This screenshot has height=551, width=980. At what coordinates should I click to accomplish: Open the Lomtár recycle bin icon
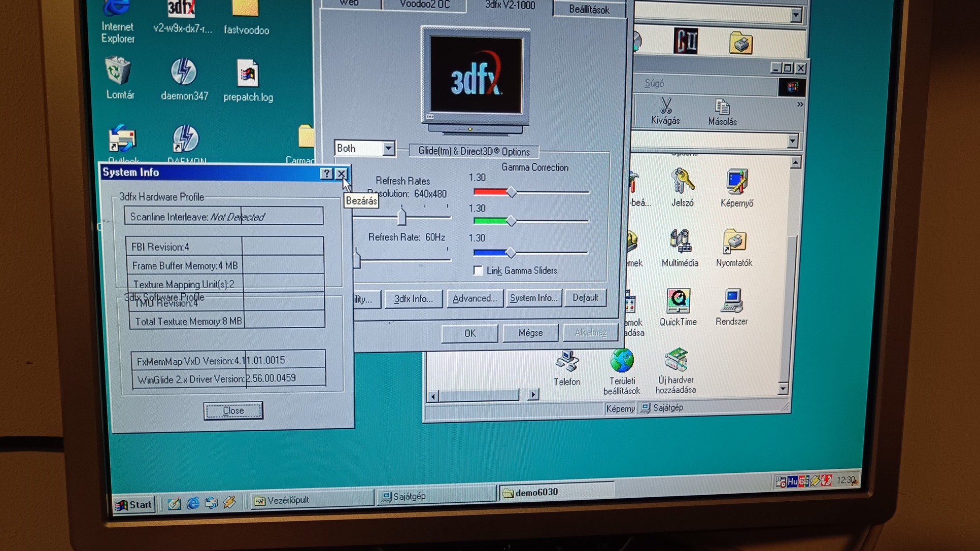pos(118,72)
